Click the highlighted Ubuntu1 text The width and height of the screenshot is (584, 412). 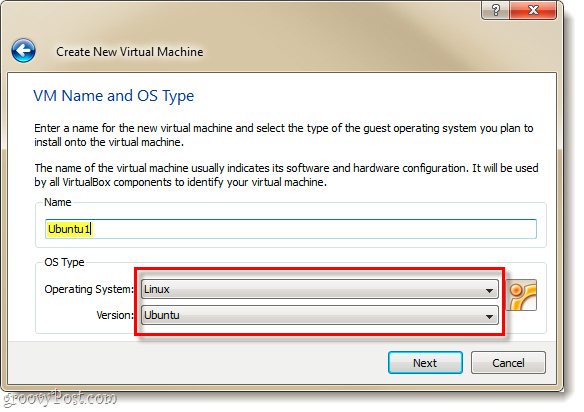click(x=69, y=229)
